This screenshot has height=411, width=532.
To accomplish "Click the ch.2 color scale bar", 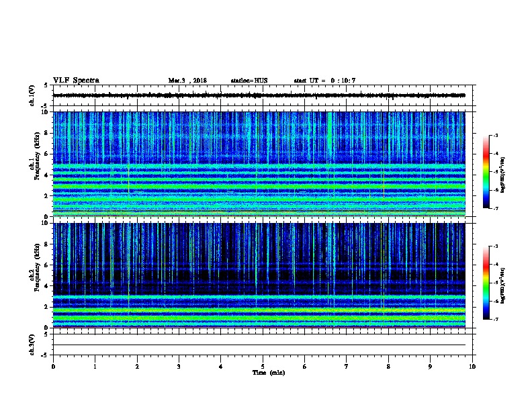I will click(486, 283).
